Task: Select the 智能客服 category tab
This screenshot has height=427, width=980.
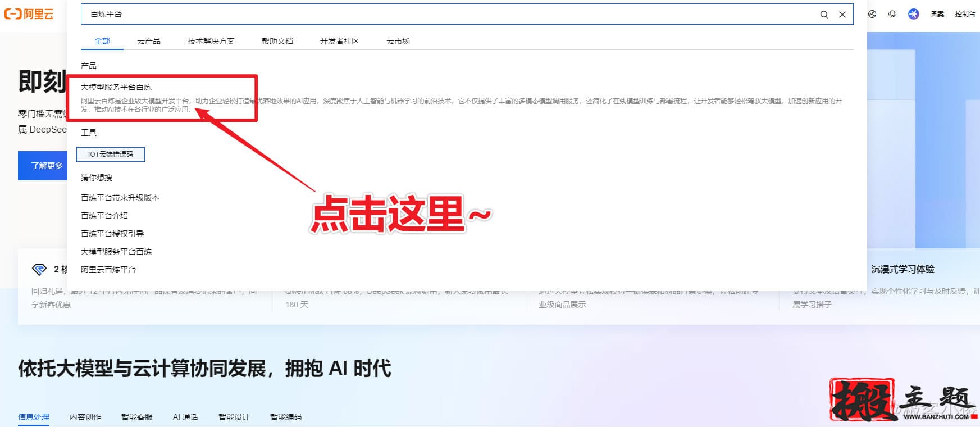Action: (137, 417)
